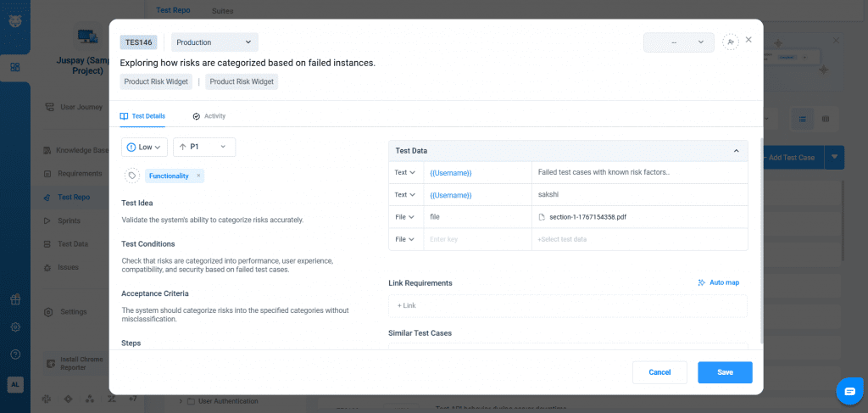The height and width of the screenshot is (413, 868).
Task: Click the Test Details book icon
Action: (125, 116)
